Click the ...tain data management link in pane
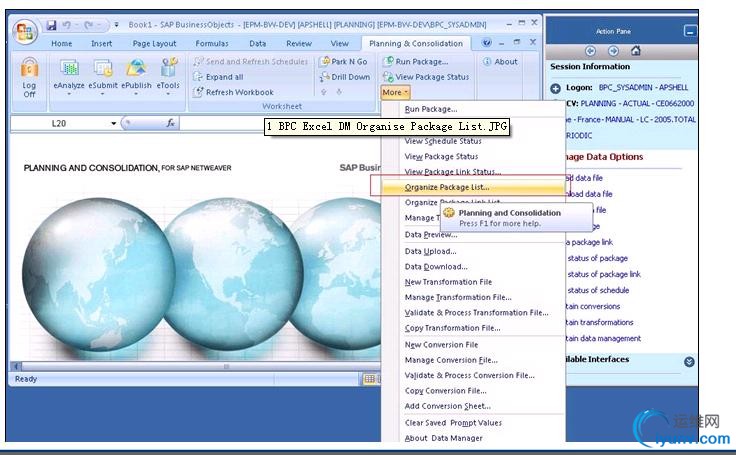736x455 pixels. pyautogui.click(x=603, y=338)
